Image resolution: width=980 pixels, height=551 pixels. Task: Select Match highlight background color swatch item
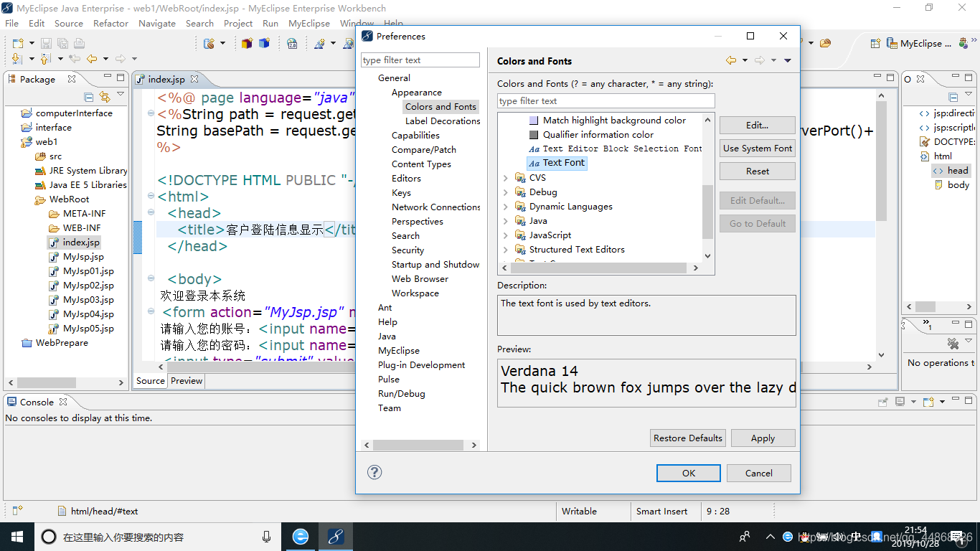(607, 121)
